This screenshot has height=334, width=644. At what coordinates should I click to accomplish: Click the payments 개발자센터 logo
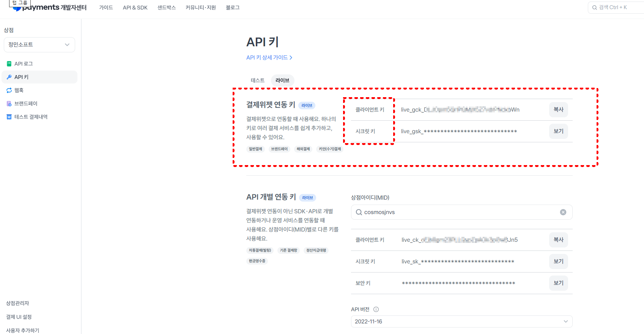[x=50, y=8]
